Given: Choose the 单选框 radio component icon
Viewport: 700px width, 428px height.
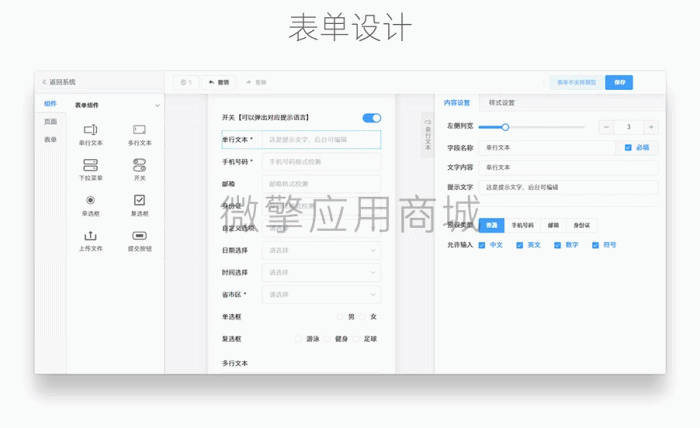Looking at the screenshot, I should [x=91, y=200].
